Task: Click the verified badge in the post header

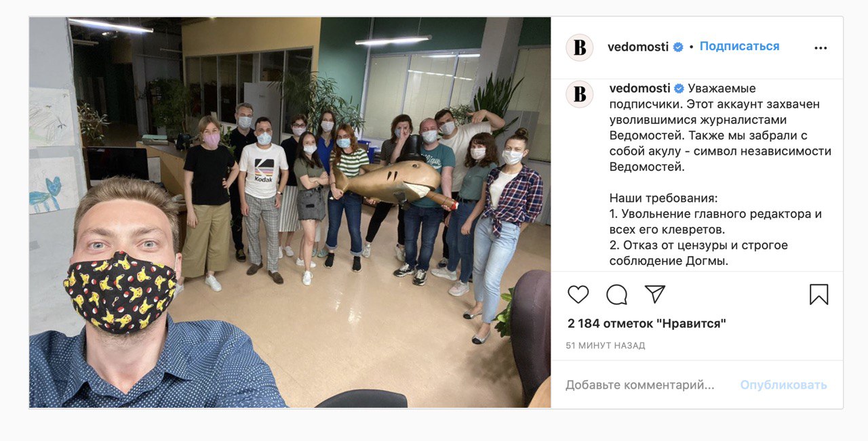Action: point(677,47)
